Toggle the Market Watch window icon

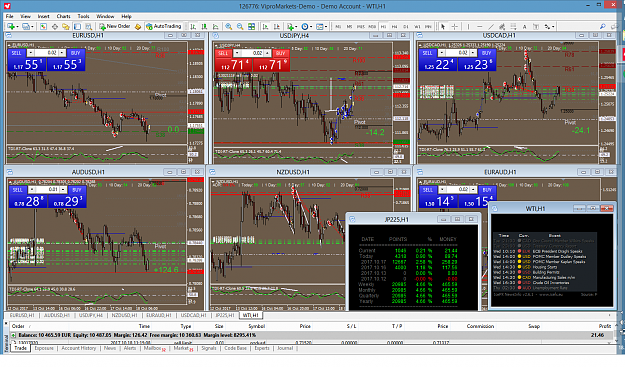point(43,26)
